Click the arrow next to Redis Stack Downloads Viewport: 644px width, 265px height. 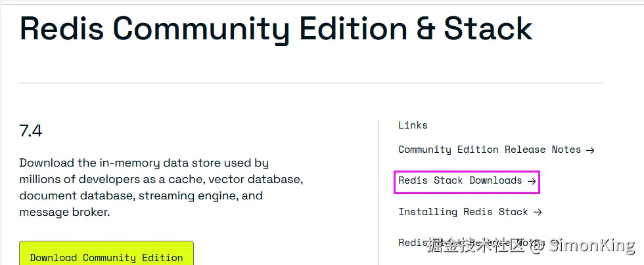531,180
